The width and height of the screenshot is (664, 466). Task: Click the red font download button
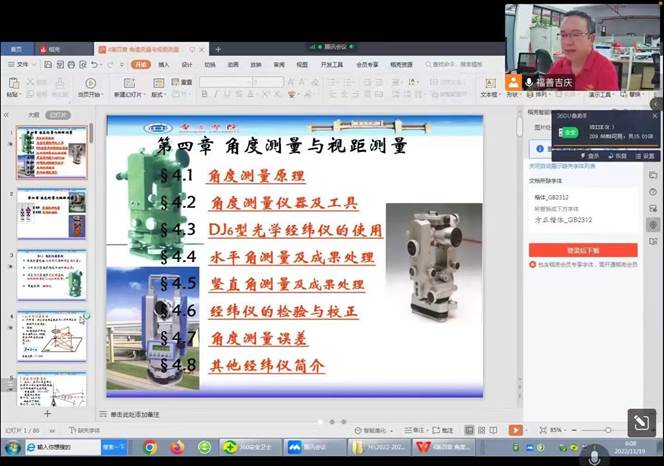point(582,250)
